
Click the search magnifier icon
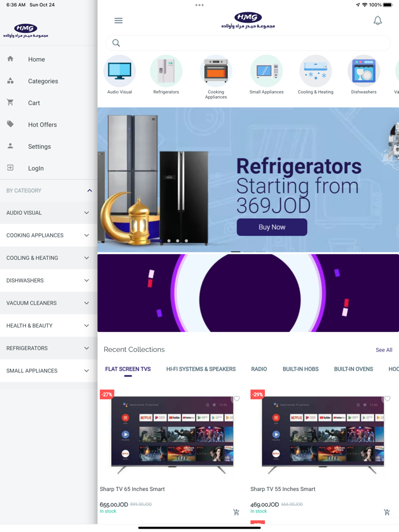[116, 43]
